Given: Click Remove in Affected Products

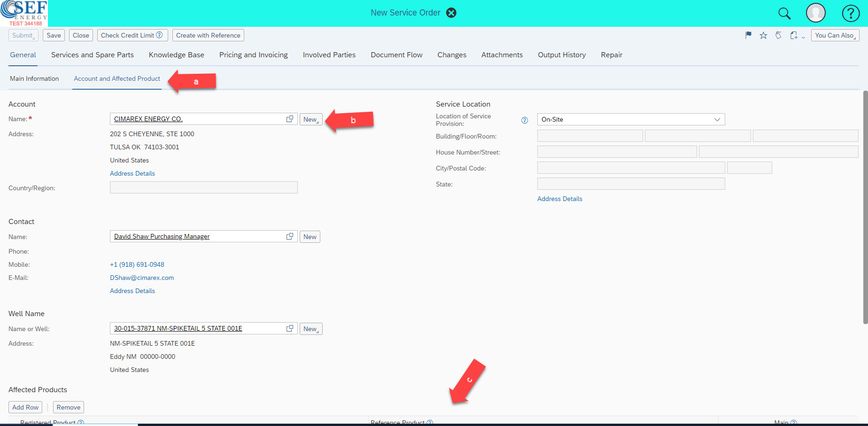Looking at the screenshot, I should click(69, 407).
